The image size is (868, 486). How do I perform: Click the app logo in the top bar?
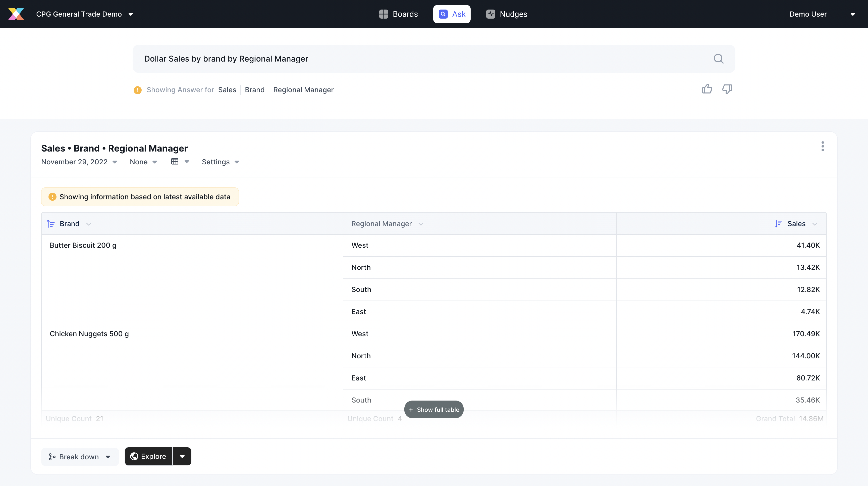(x=16, y=14)
